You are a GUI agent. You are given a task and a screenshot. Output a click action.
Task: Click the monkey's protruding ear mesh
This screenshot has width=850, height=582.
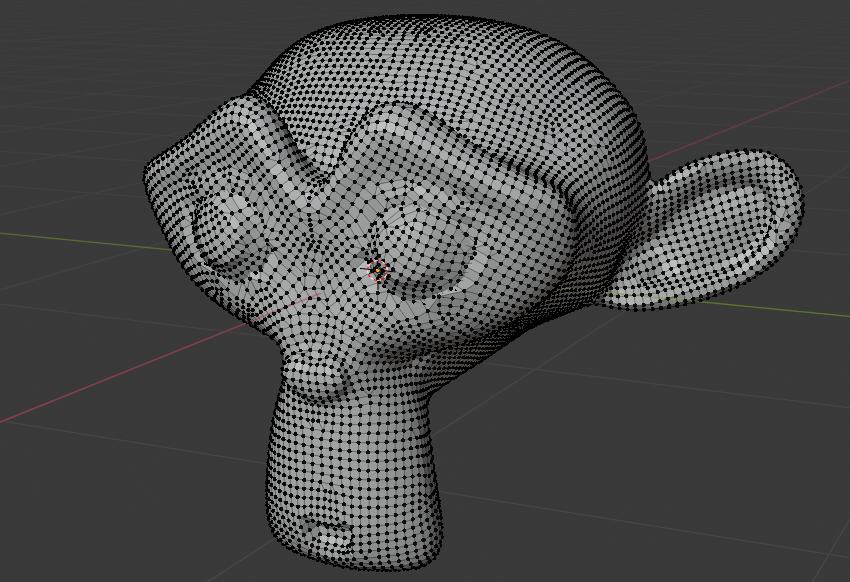705,230
